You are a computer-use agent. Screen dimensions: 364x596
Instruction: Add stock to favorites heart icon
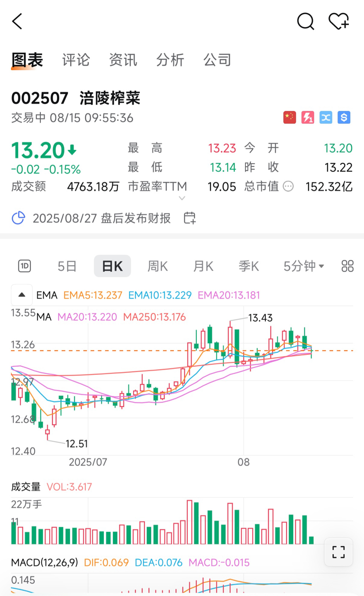click(338, 21)
